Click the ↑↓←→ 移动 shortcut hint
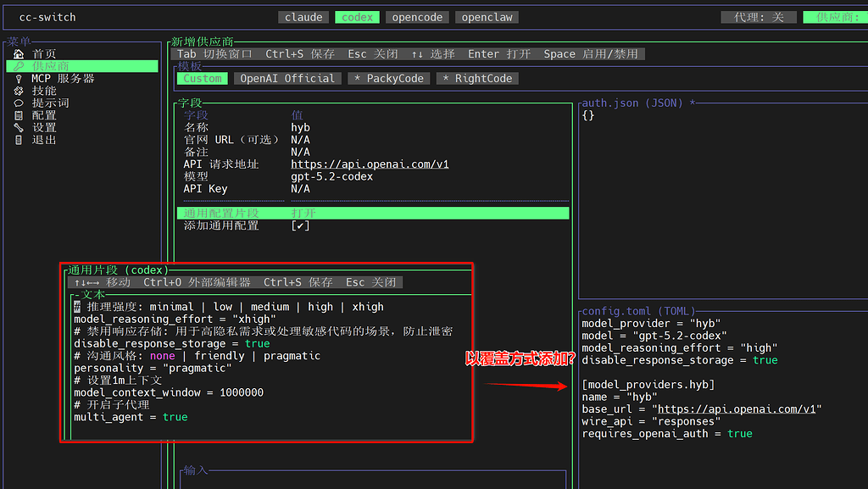Image resolution: width=868 pixels, height=489 pixels. [103, 283]
